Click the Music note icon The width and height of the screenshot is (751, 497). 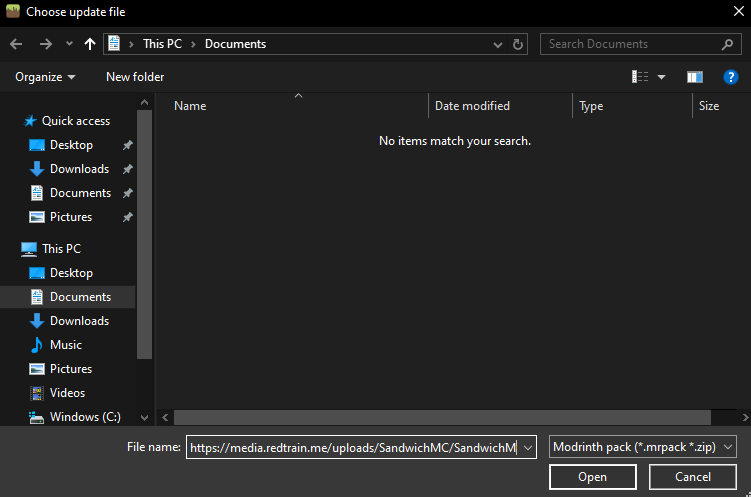pos(36,345)
